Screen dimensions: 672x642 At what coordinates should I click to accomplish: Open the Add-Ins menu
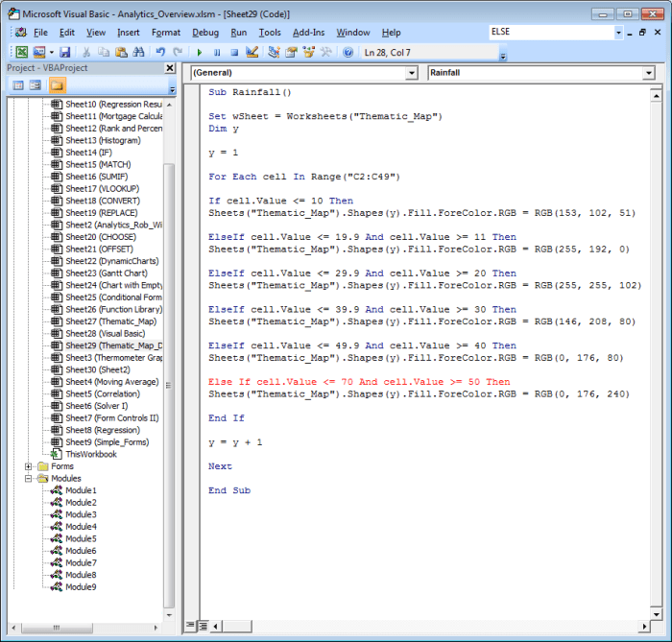coord(308,32)
